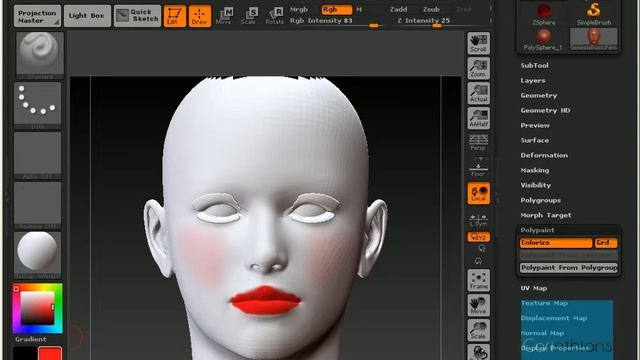Click the Frame mesh icon
This screenshot has height=360, width=640.
(x=478, y=280)
